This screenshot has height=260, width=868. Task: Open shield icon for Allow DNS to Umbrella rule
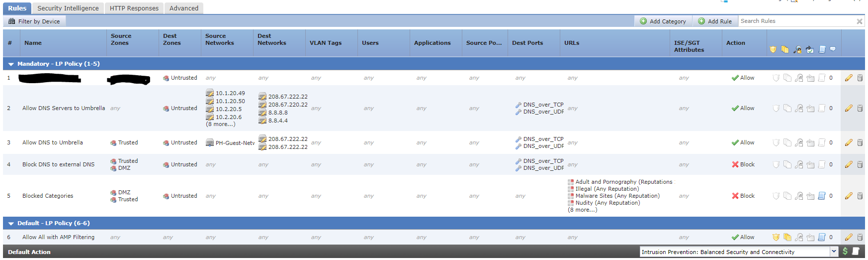pyautogui.click(x=776, y=142)
